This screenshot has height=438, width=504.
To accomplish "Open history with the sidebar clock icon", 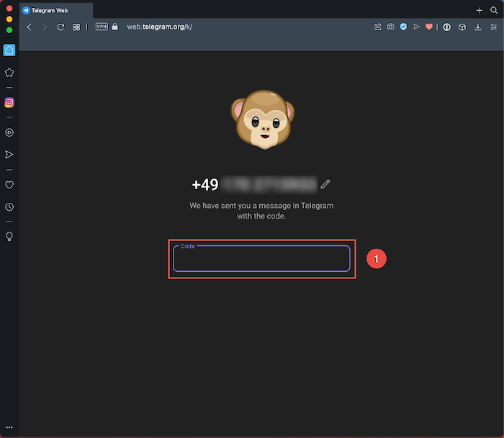I will (x=9, y=207).
